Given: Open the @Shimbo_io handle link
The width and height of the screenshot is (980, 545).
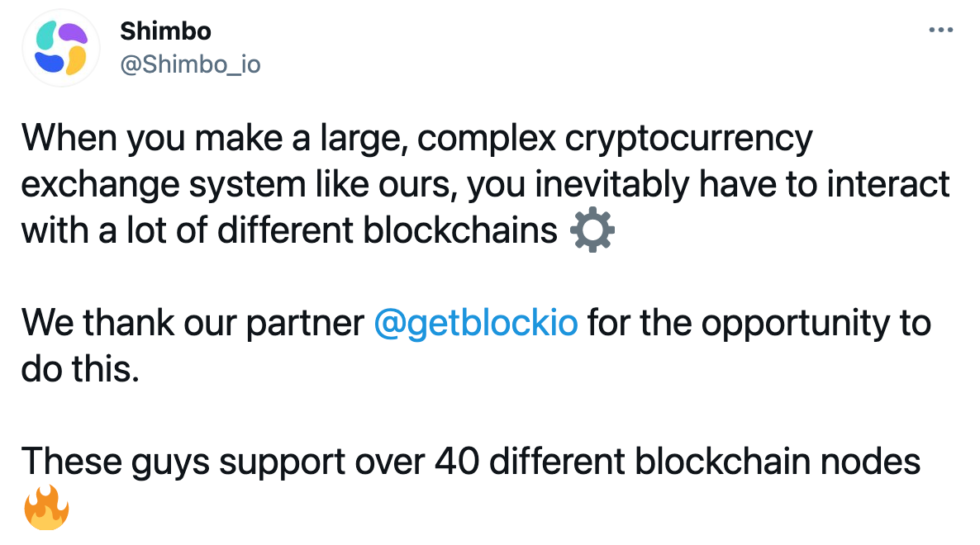Looking at the screenshot, I should [190, 64].
